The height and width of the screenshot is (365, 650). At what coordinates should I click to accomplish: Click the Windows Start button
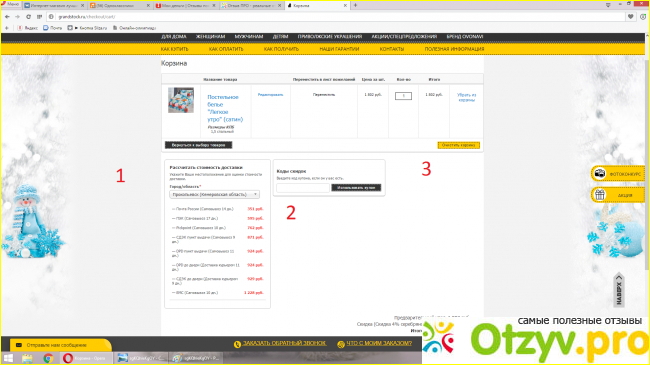8,358
